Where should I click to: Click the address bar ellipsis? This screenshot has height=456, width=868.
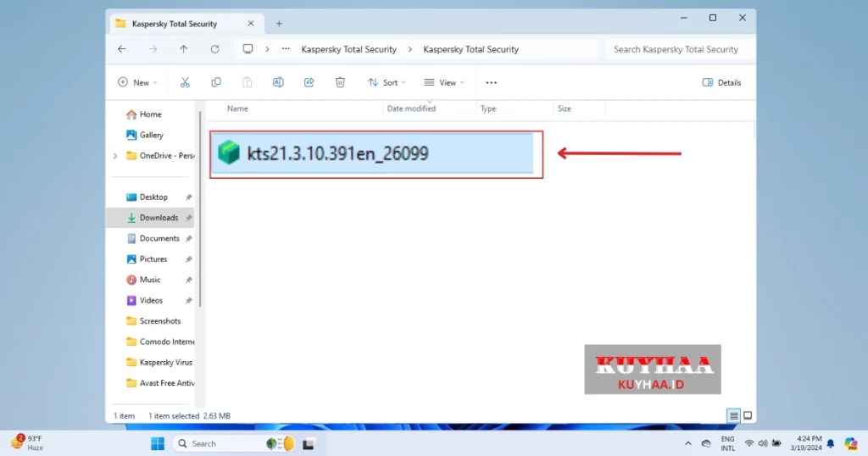[x=286, y=48]
